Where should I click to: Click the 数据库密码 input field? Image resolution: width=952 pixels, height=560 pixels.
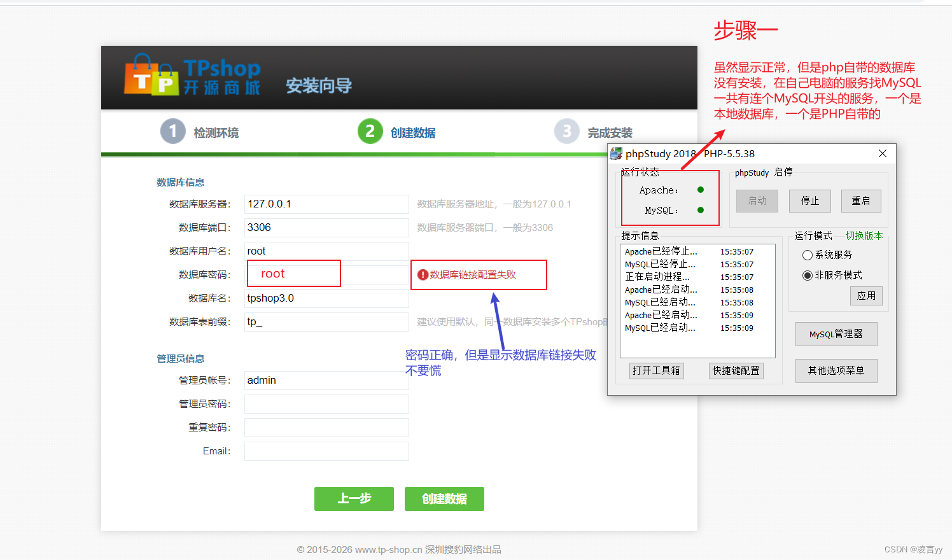(326, 275)
